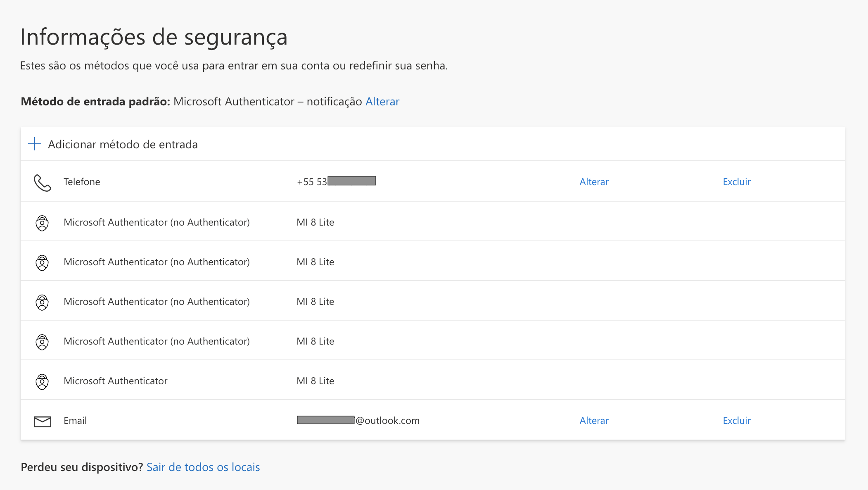Click the +55 53 phone number

coord(336,182)
